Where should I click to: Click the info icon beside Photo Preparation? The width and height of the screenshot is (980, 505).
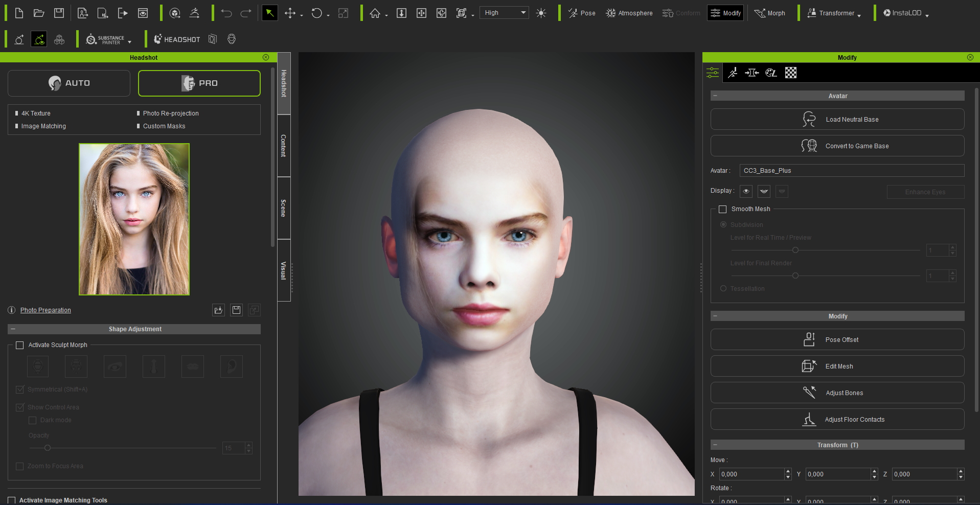(x=12, y=310)
